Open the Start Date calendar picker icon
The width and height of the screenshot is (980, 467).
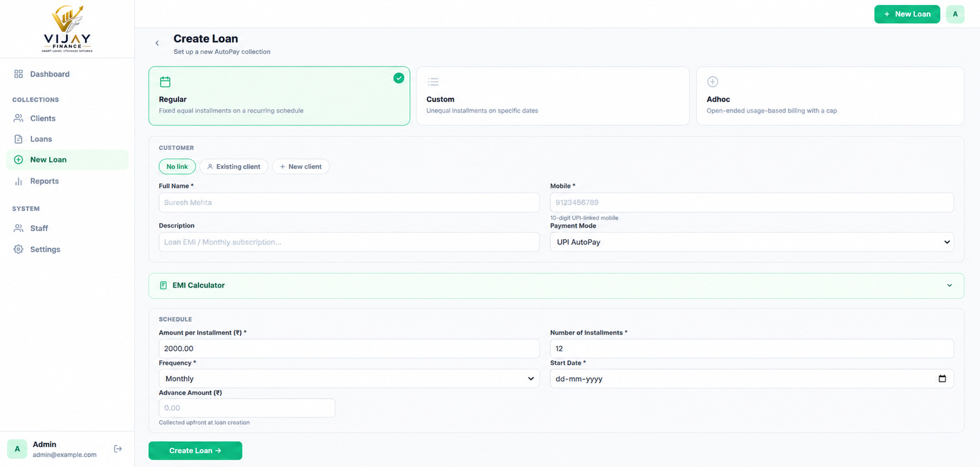[942, 379]
